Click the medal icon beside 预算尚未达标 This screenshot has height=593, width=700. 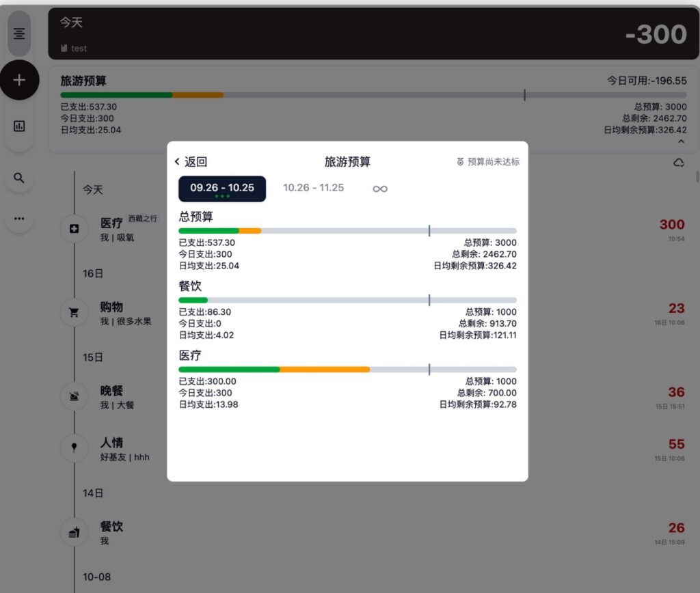pyautogui.click(x=460, y=162)
